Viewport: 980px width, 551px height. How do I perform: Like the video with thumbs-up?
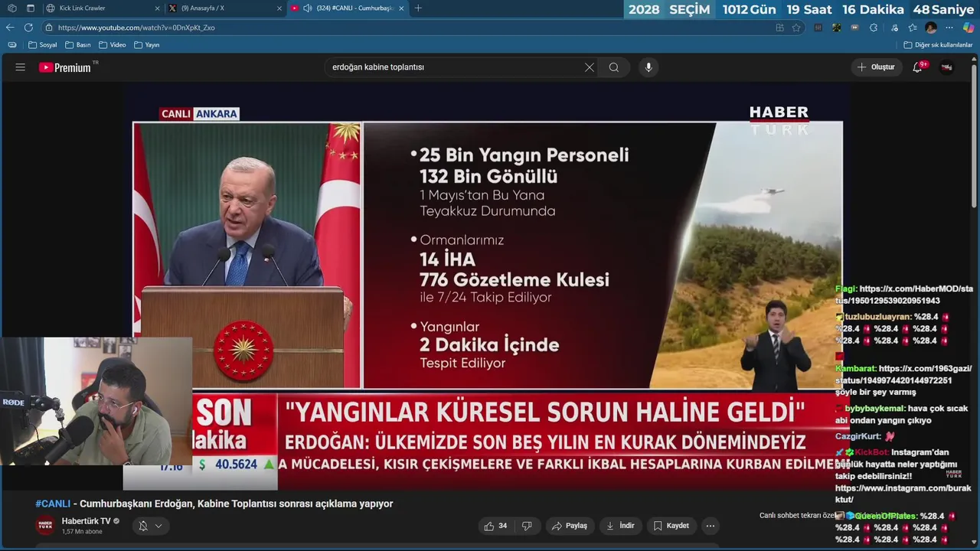495,526
